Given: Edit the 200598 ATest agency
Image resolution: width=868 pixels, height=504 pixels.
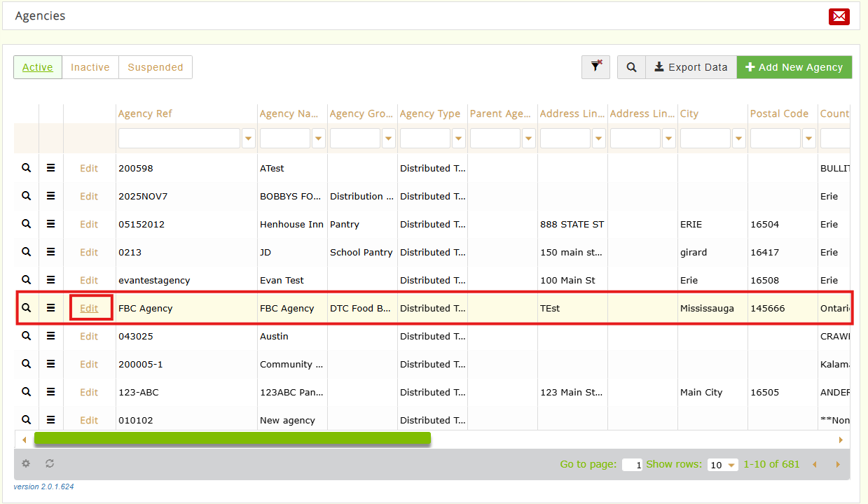Looking at the screenshot, I should tap(89, 168).
